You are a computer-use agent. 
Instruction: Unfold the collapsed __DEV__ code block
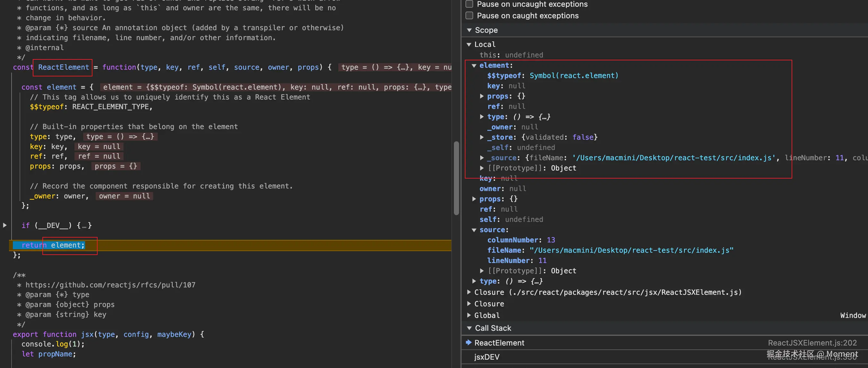click(x=5, y=225)
